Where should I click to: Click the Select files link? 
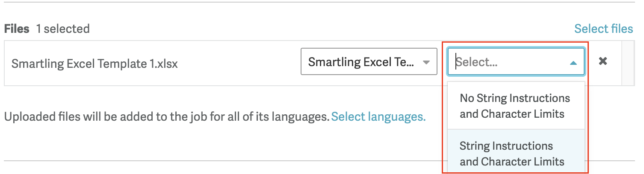(x=603, y=29)
